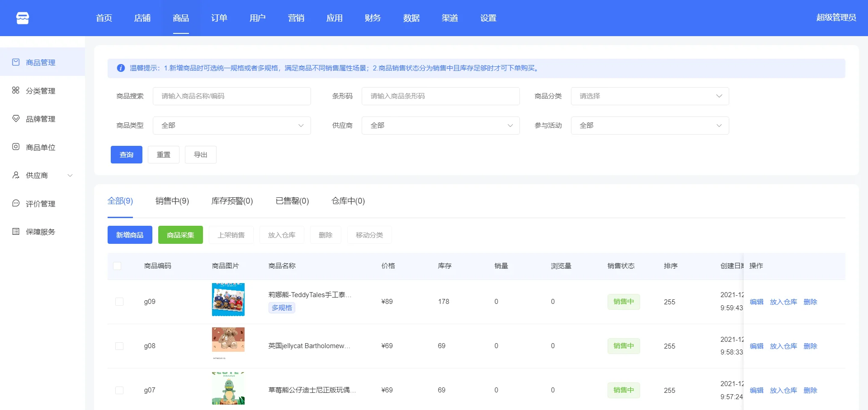Open the 商品分类 dropdown
Viewport: 868px width, 410px height.
click(650, 96)
